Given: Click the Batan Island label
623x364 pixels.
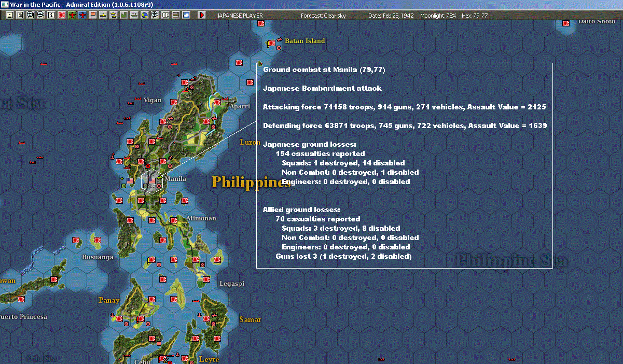Looking at the screenshot, I should (304, 41).
